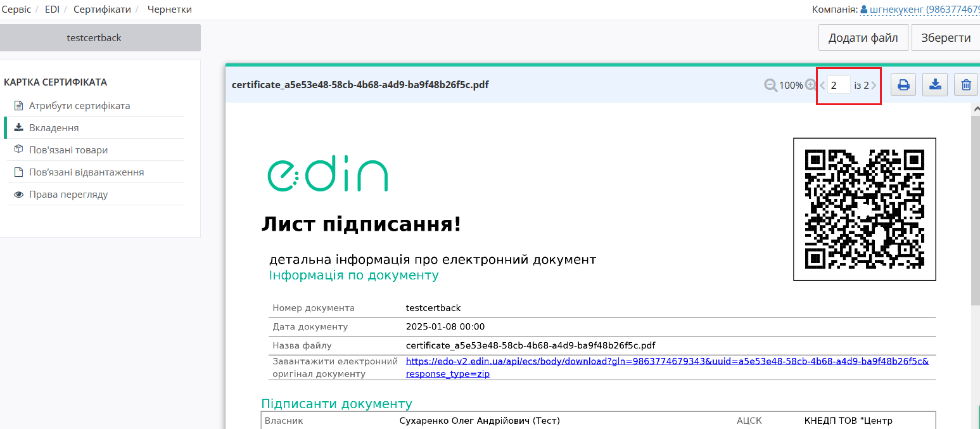Click the EDIN logo in document
Screen dimensions: 980x429
[x=328, y=175]
